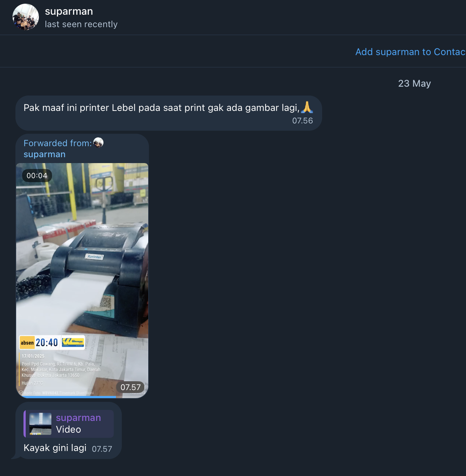The image size is (466, 476).
Task: Open the small avatar beside Forwarded from
Action: 98,143
